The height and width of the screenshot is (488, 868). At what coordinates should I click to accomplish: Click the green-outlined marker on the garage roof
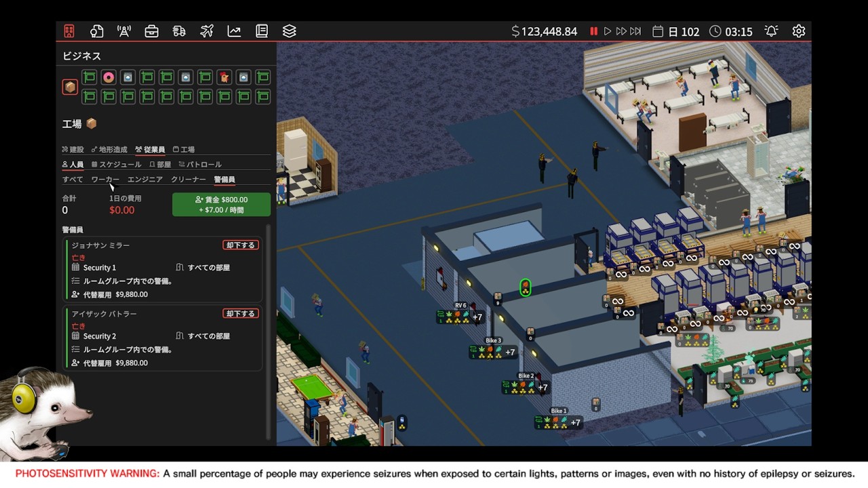tap(525, 287)
